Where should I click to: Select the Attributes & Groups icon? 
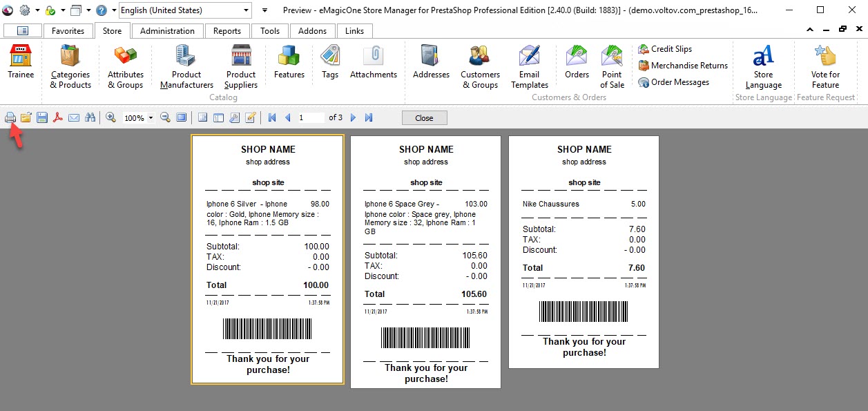pyautogui.click(x=125, y=66)
